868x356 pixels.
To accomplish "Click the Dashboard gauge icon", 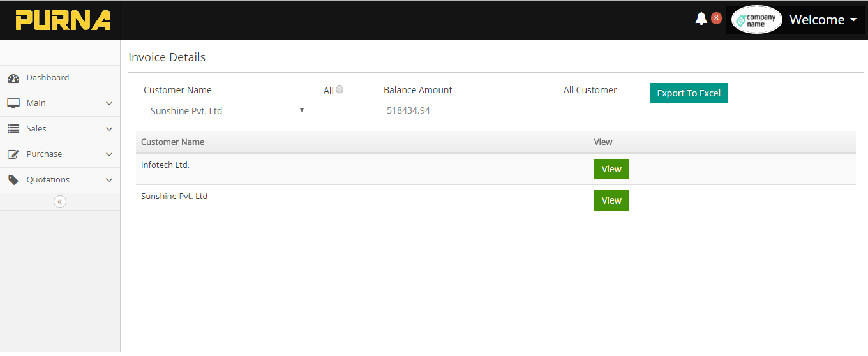I will point(13,78).
